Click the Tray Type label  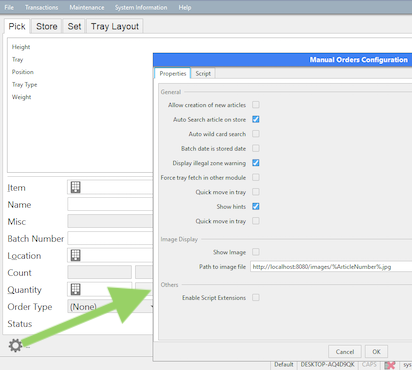(24, 85)
